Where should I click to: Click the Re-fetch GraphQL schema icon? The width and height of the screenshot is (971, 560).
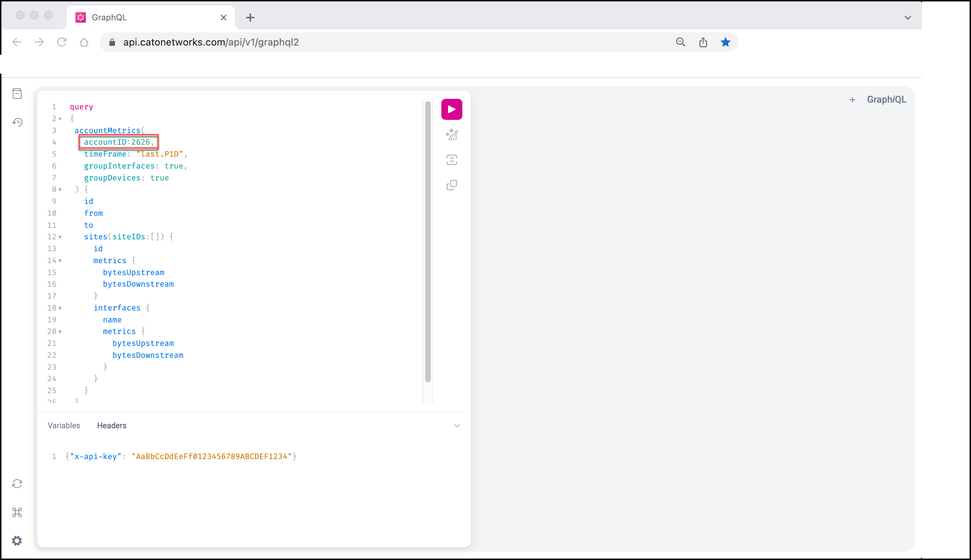pyautogui.click(x=17, y=484)
